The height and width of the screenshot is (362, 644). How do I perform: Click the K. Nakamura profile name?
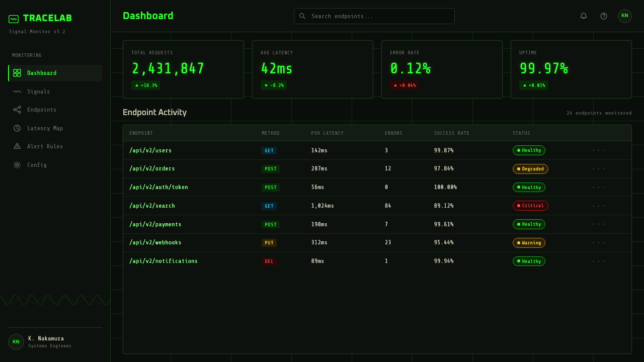click(46, 338)
